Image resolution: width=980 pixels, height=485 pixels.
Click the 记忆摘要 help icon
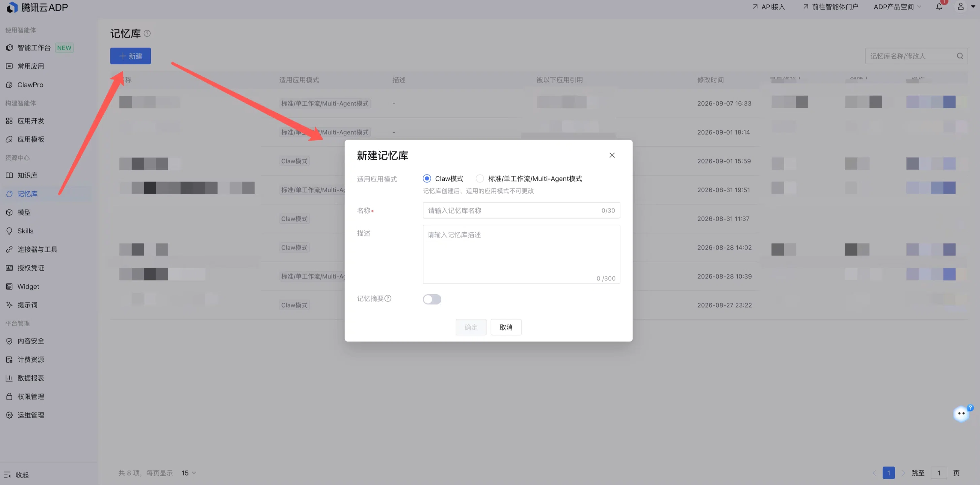[x=388, y=298]
